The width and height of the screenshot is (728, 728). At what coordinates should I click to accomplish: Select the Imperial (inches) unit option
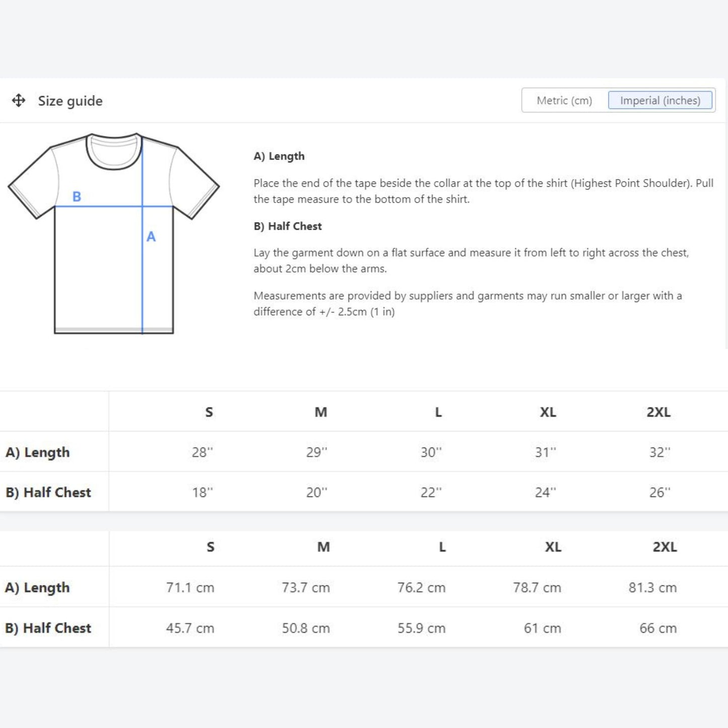click(660, 101)
